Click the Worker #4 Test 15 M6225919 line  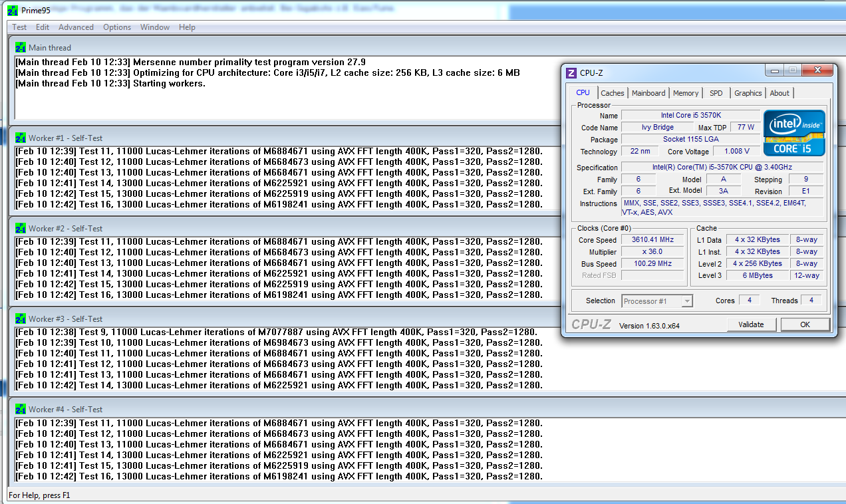(279, 465)
